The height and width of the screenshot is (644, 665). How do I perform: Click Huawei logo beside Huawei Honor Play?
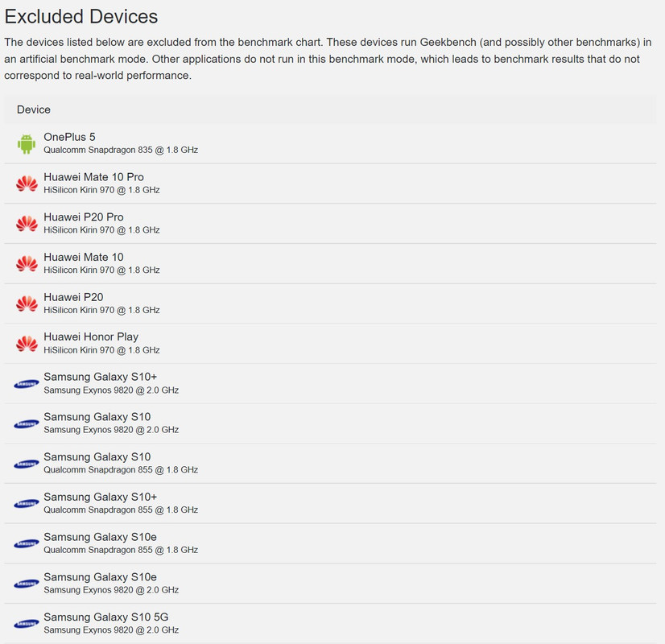point(27,344)
